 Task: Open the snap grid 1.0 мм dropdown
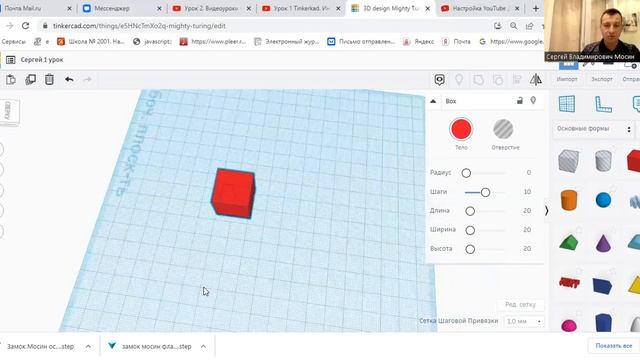click(524, 322)
